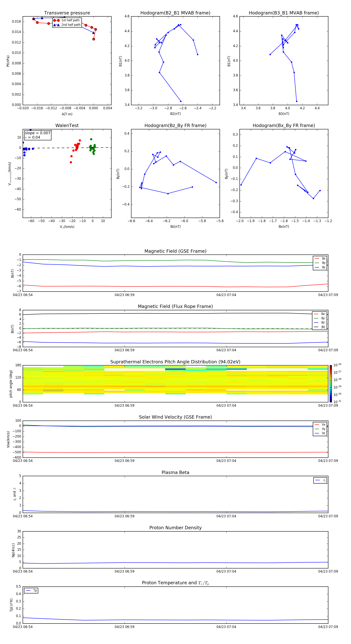
Task: Select the "slope = 0.007" annotation
Action: (x=38, y=133)
